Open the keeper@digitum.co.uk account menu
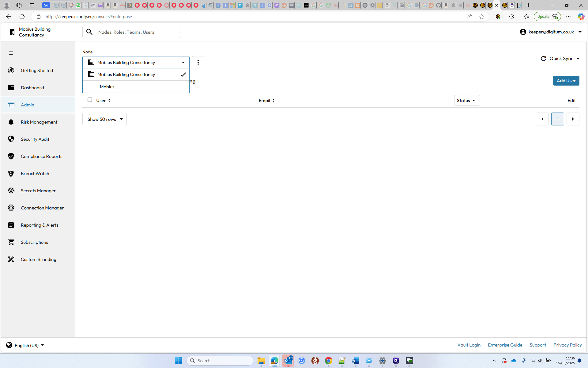588x368 pixels. pos(551,32)
